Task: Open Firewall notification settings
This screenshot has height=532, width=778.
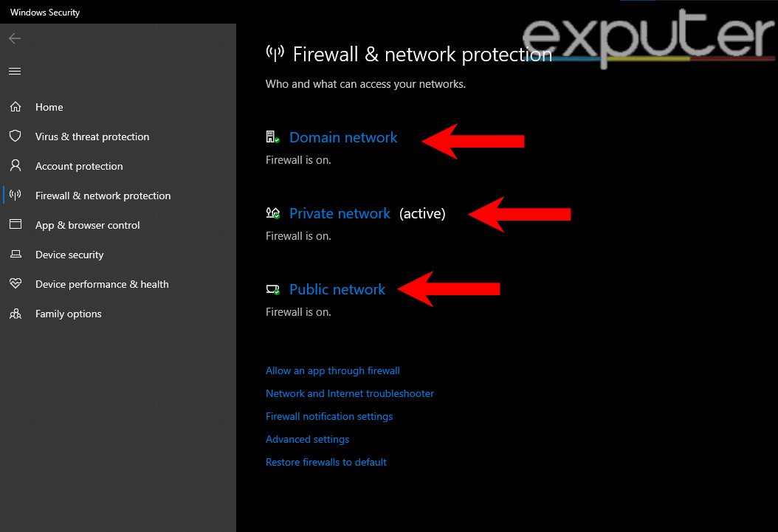Action: point(328,416)
